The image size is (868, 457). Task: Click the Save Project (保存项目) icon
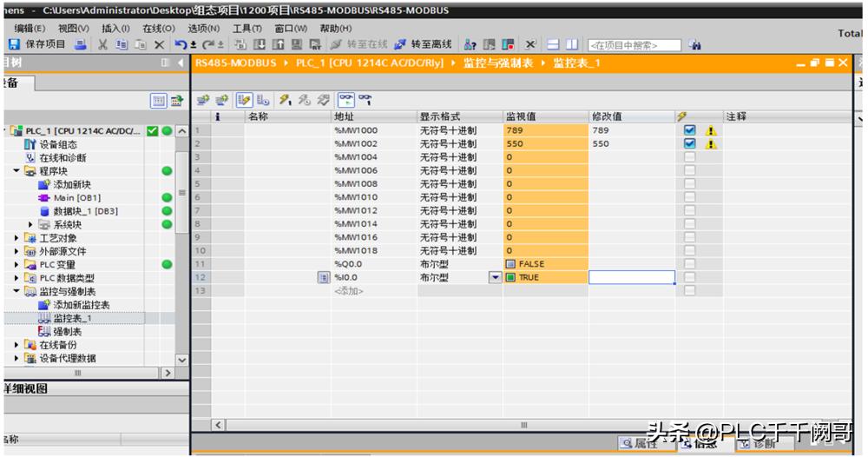coord(14,44)
